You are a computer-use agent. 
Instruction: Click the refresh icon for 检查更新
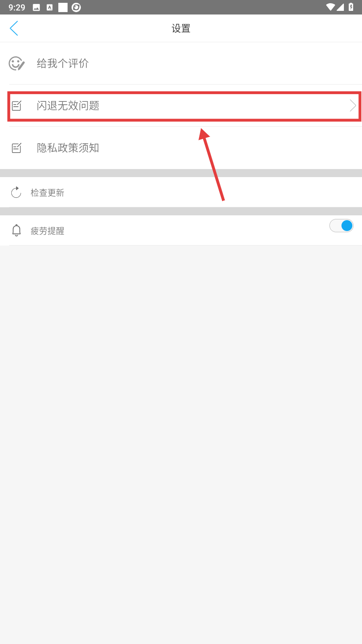tap(16, 192)
